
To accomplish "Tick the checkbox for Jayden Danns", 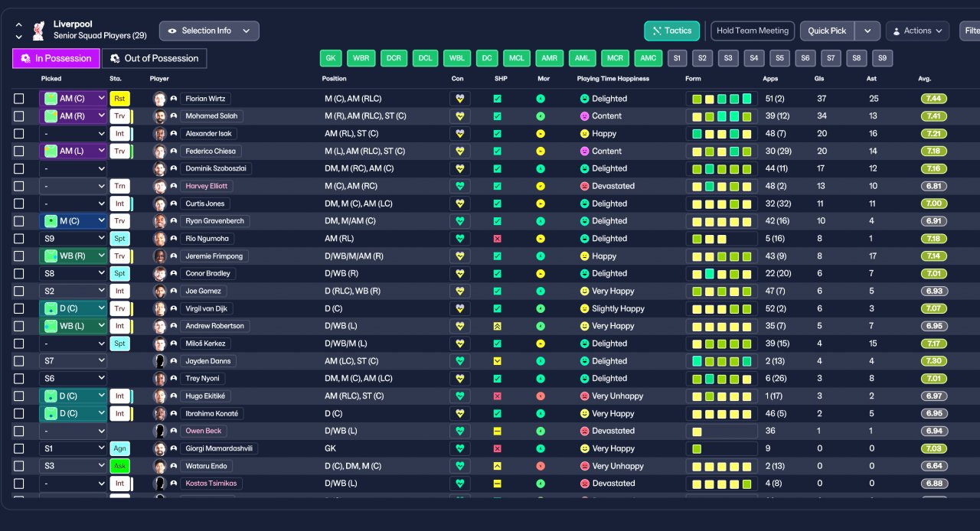I will pos(19,361).
